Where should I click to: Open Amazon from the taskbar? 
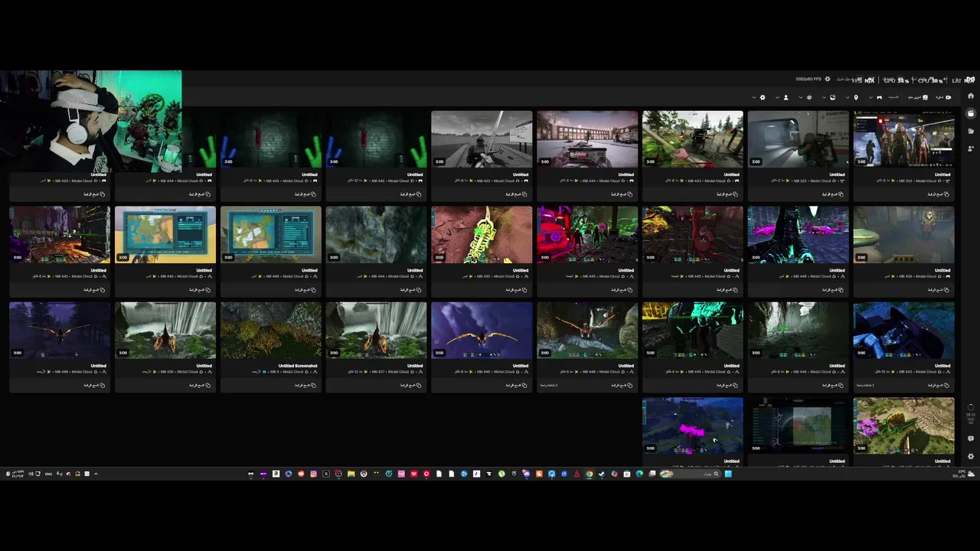coord(276,474)
